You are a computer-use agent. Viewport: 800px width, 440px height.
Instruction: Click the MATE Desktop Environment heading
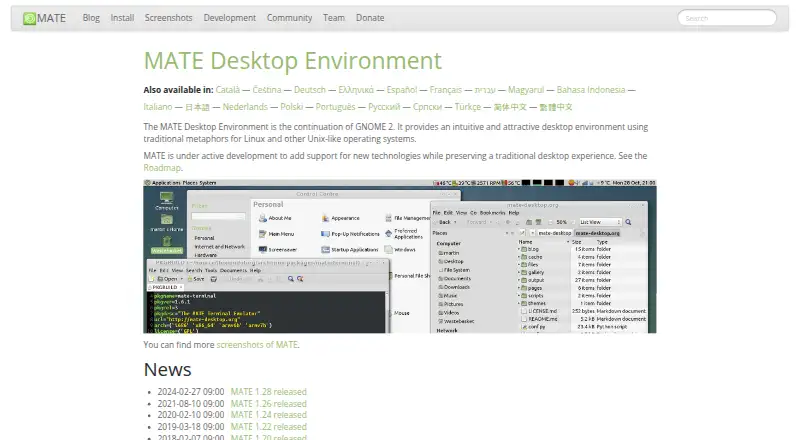[293, 61]
